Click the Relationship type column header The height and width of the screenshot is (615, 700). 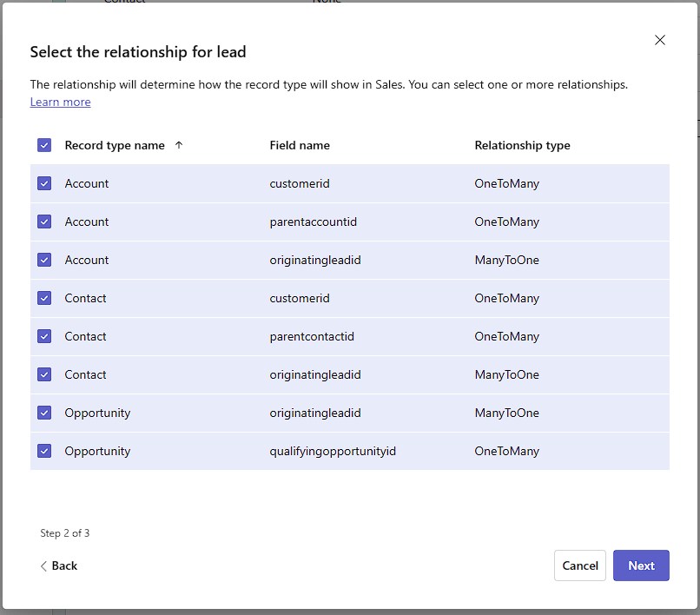point(522,145)
